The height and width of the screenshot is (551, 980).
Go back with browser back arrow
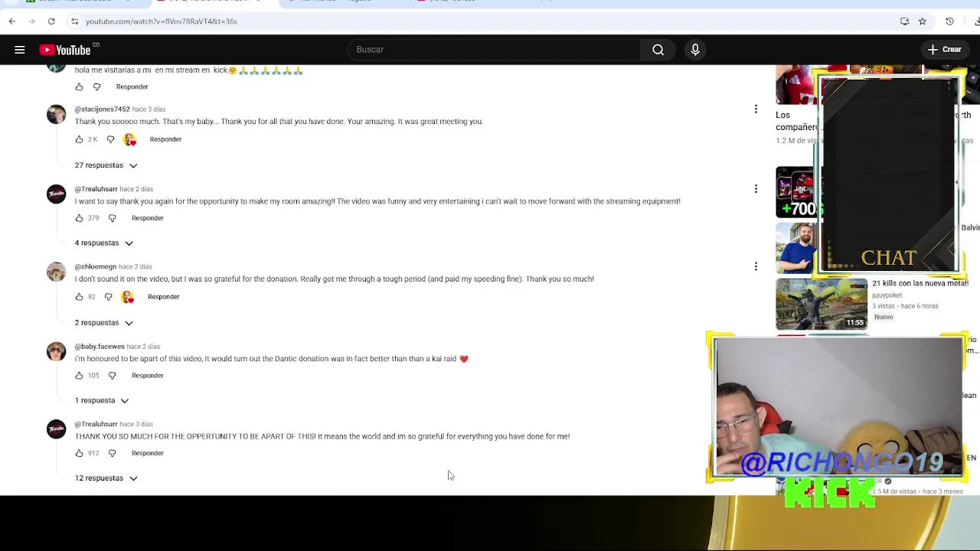pyautogui.click(x=12, y=21)
